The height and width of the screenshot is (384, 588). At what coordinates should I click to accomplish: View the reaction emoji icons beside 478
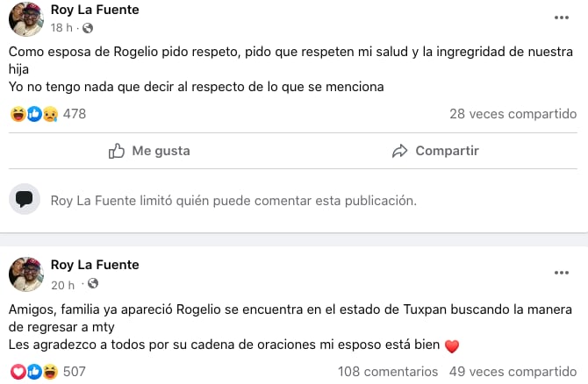tap(34, 114)
